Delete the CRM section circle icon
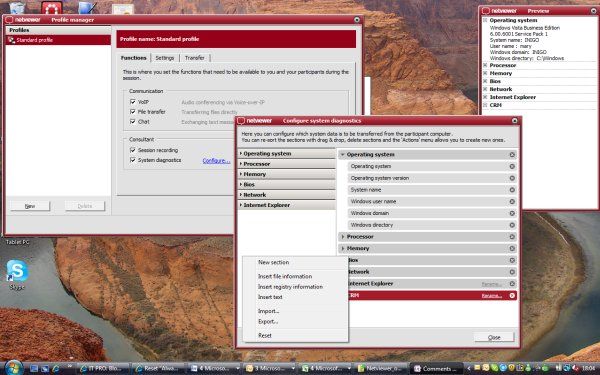 tap(512, 295)
